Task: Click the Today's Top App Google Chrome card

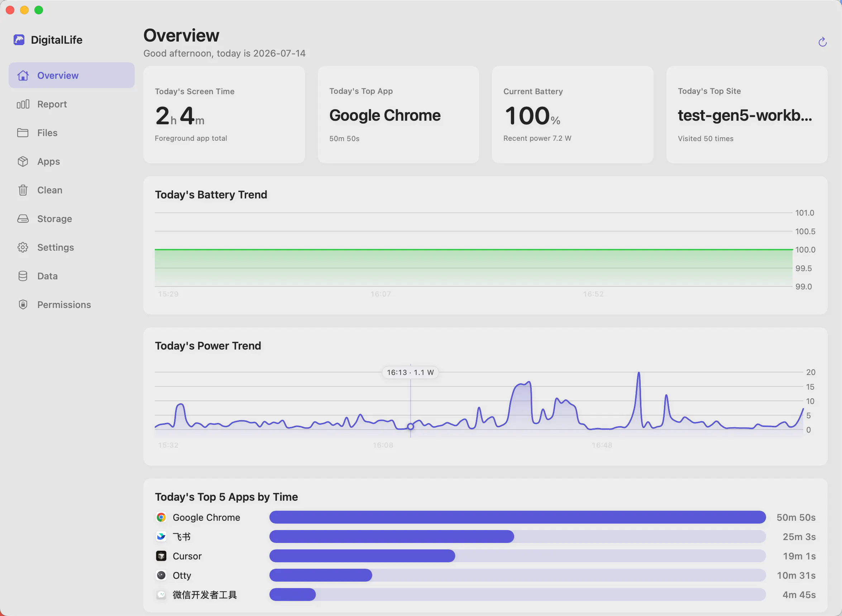Action: (x=398, y=115)
